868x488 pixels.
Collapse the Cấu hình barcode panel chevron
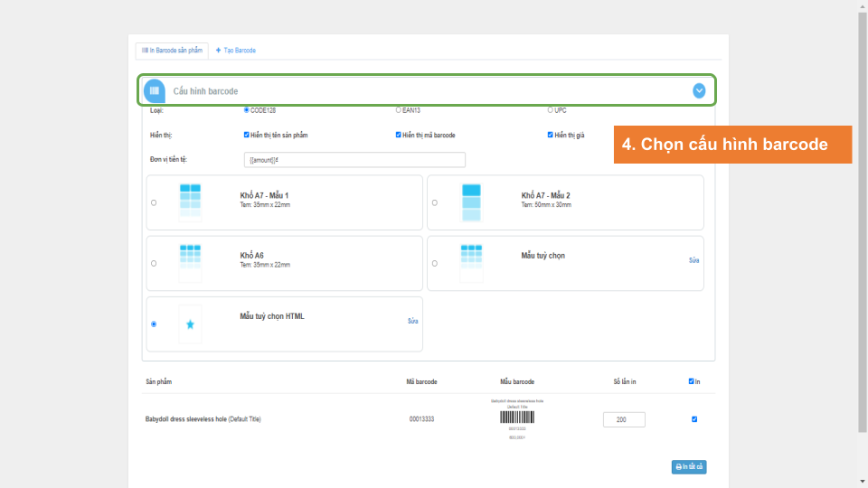click(699, 90)
